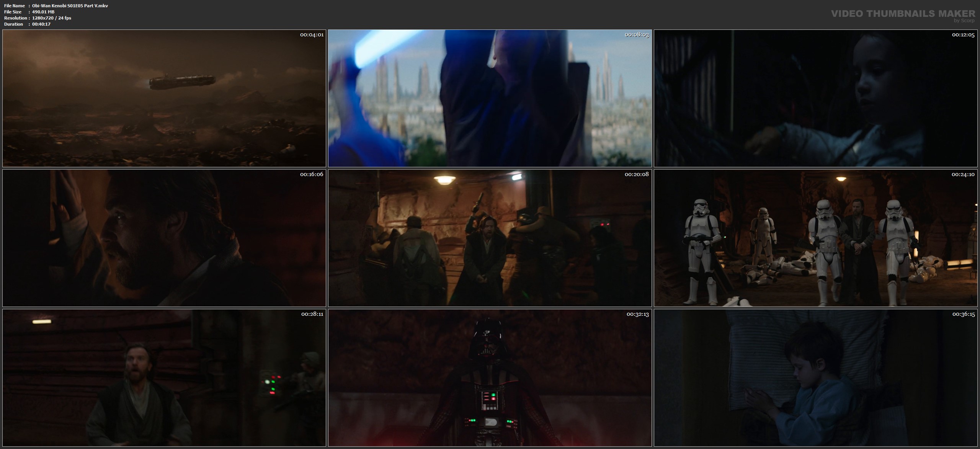Select the blue lightsaber thumbnail at 00:08:03
This screenshot has height=449, width=980.
(x=490, y=98)
